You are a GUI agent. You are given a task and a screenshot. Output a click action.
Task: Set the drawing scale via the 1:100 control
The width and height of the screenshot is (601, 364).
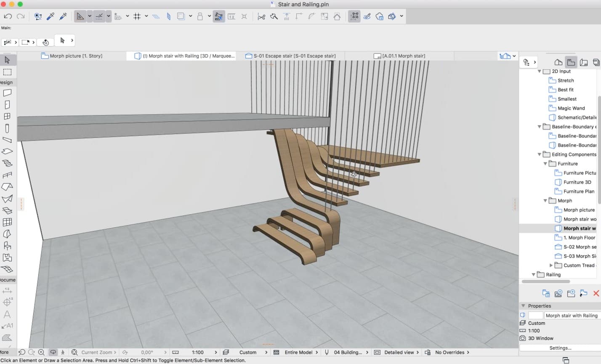[x=198, y=352]
